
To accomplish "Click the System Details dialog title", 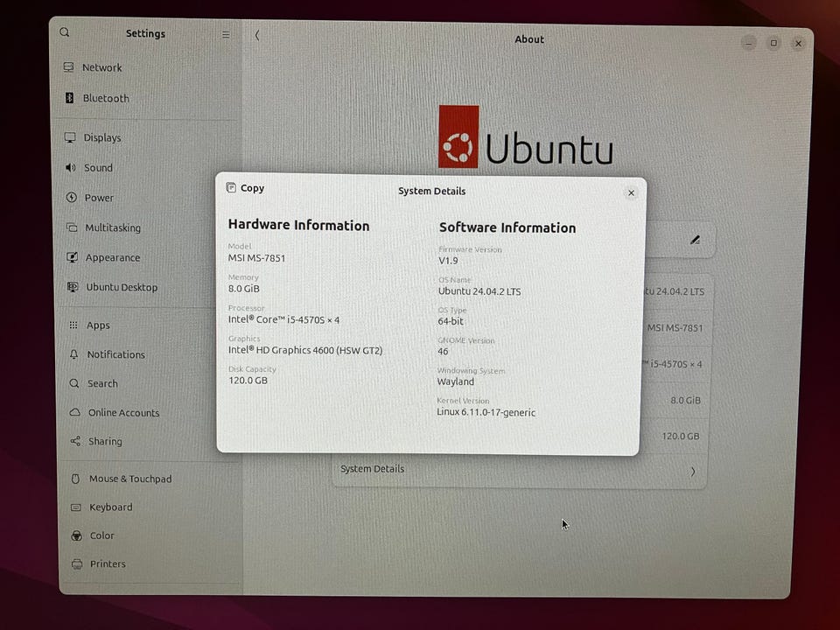I will [x=431, y=192].
